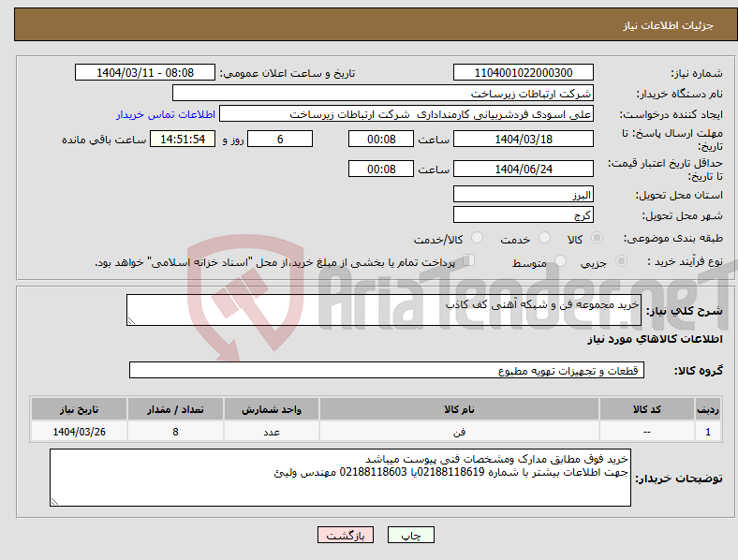
Task: Select the جزیی purchase type radio
Action: pos(621,261)
